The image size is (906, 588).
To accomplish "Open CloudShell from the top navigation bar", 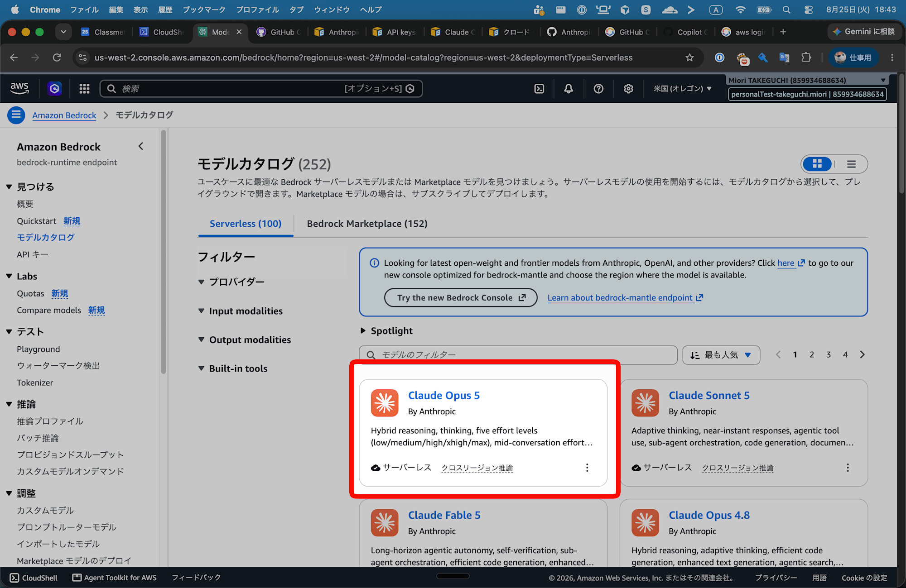I will click(539, 89).
